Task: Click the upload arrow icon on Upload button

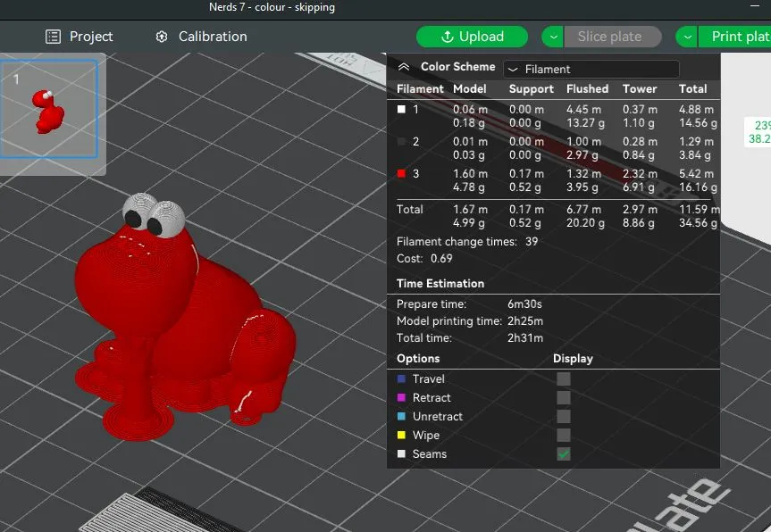Action: coord(448,37)
